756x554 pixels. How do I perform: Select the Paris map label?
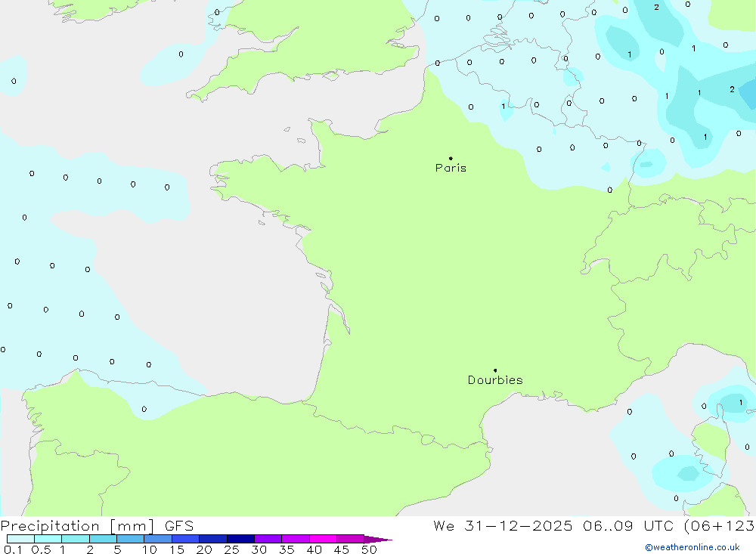pos(451,169)
